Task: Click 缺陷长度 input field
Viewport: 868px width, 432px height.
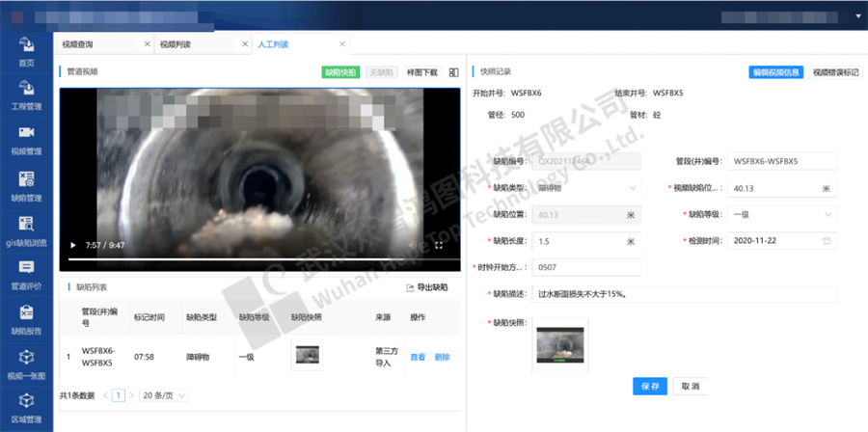Action: (586, 241)
